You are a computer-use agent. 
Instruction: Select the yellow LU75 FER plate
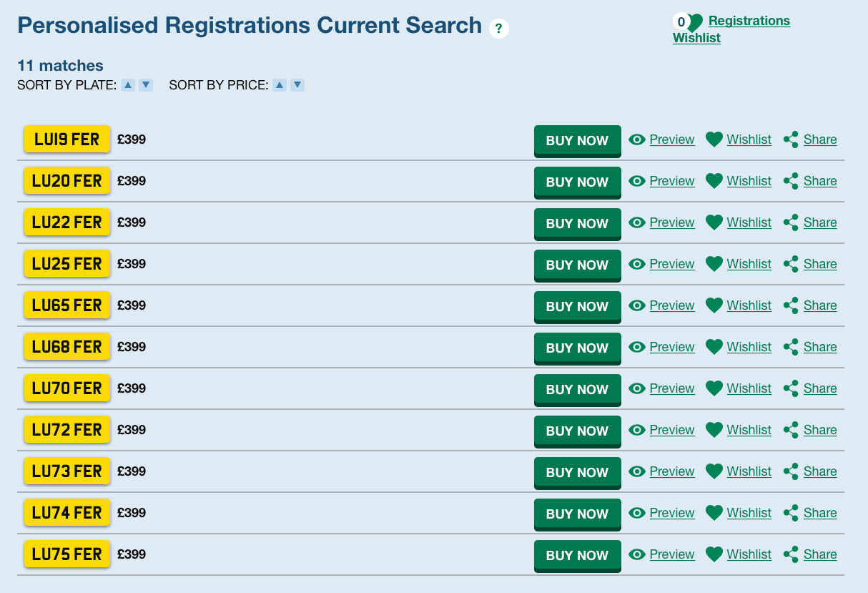point(67,554)
